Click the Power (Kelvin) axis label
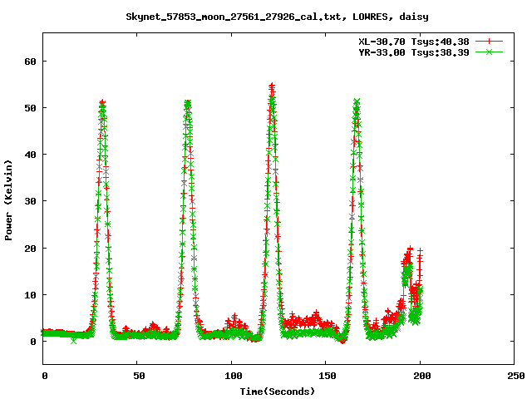The width and height of the screenshot is (532, 399). point(8,200)
